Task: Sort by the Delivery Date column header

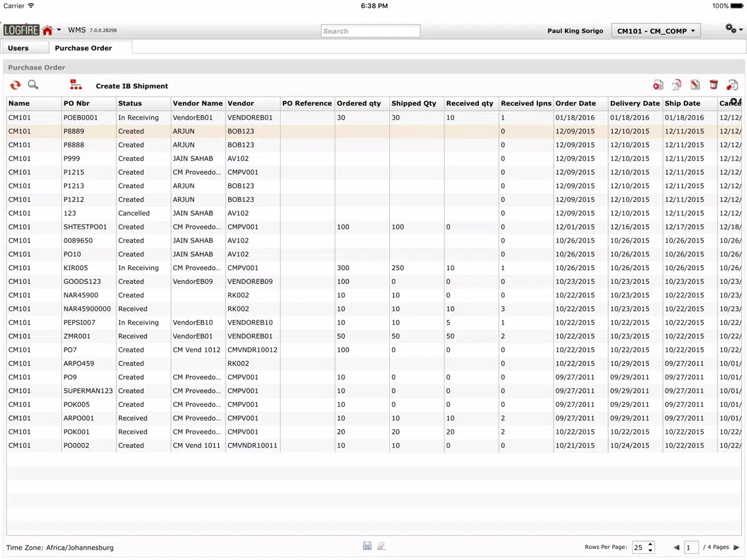Action: click(635, 103)
